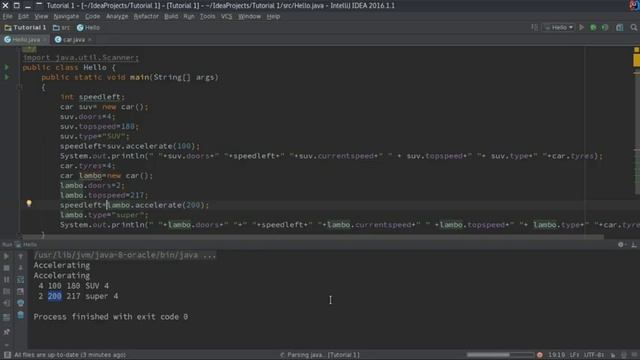640x360 pixels.
Task: Open the File menu
Action: pos(7,16)
